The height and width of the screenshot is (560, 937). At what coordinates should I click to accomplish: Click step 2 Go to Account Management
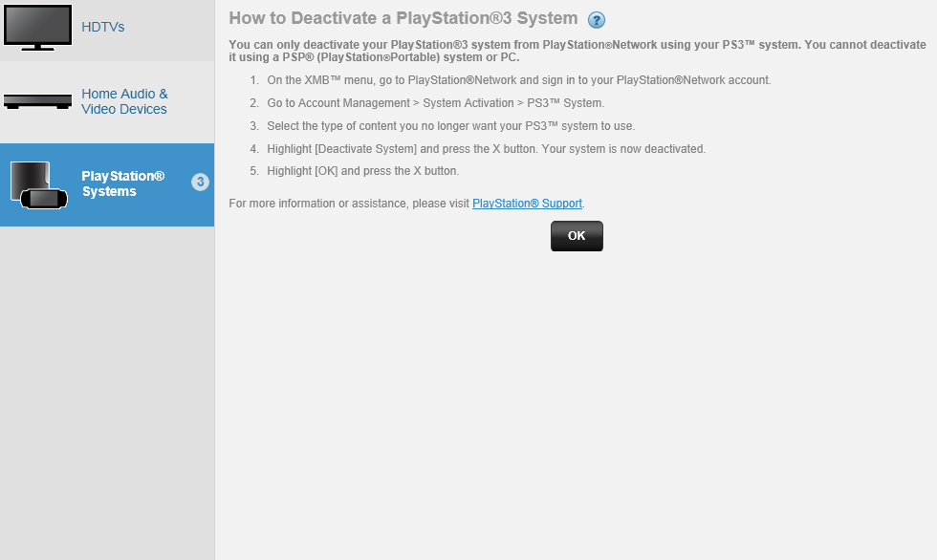pyautogui.click(x=436, y=103)
